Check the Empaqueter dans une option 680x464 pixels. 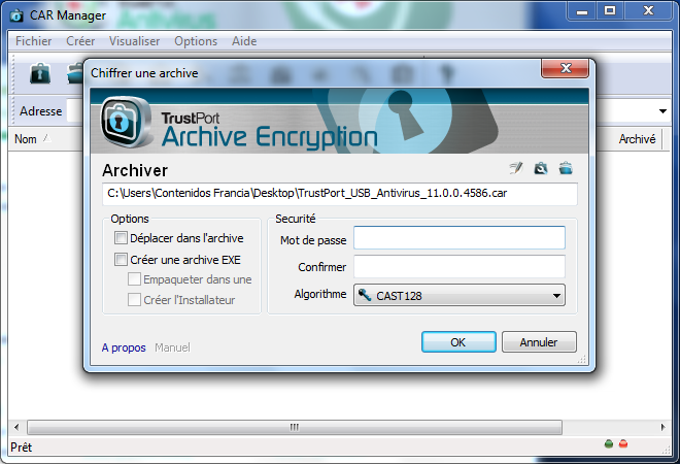click(x=134, y=279)
